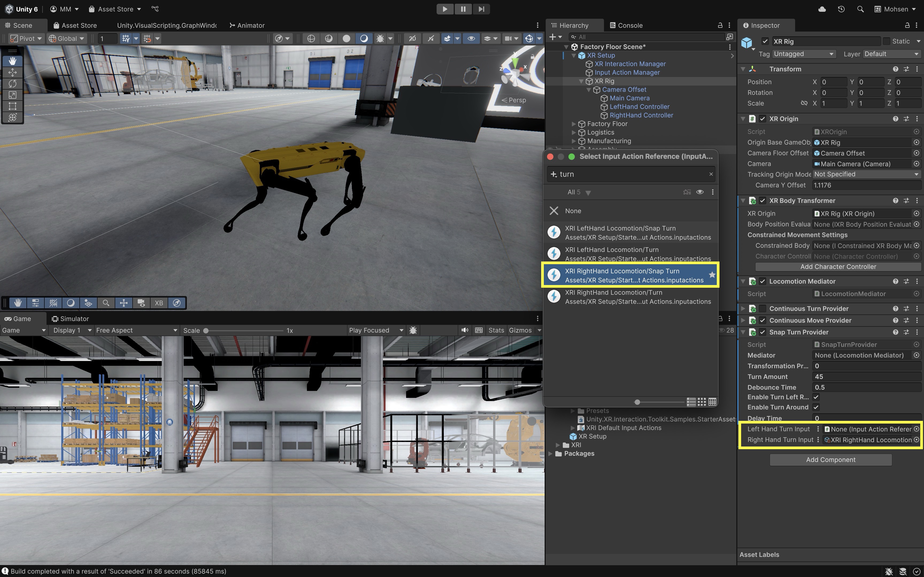This screenshot has width=924, height=577.
Task: Open the Free Aspect dropdown
Action: pos(137,330)
